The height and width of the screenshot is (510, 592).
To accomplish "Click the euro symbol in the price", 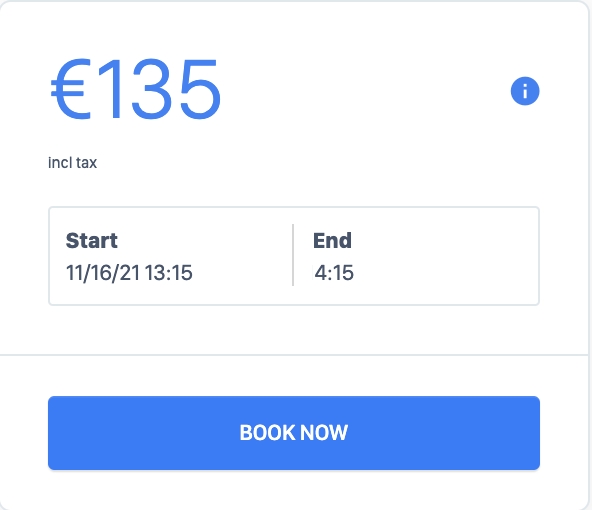I will click(x=71, y=89).
